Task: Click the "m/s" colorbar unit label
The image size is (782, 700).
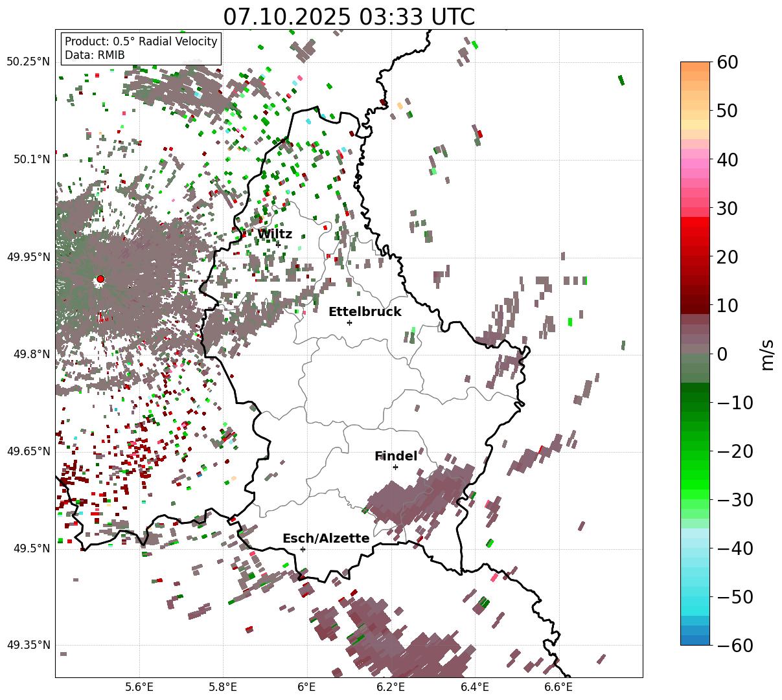Action: click(x=767, y=354)
